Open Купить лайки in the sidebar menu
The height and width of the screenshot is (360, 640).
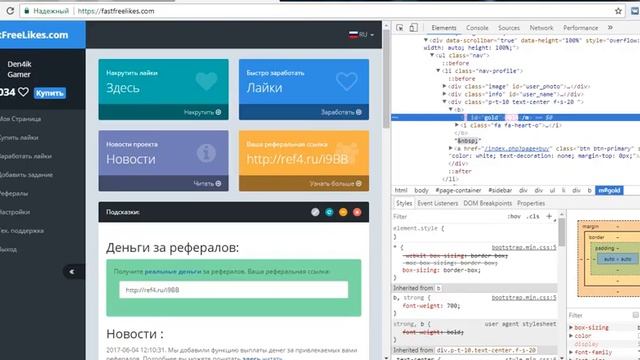tap(19, 138)
